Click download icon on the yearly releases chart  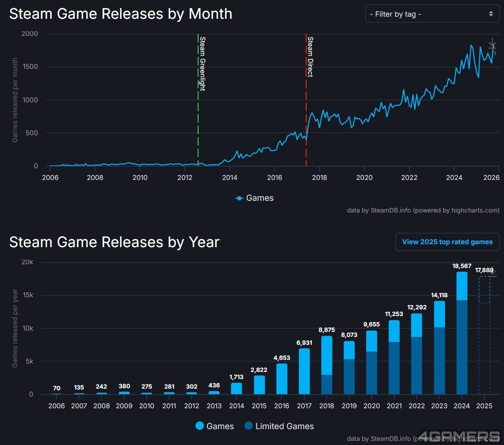pyautogui.click(x=493, y=273)
